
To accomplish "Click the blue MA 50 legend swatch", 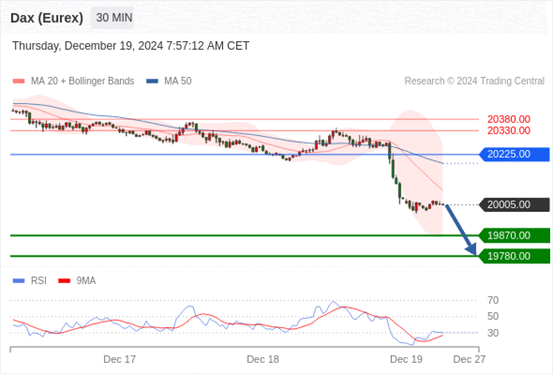I will (x=152, y=81).
